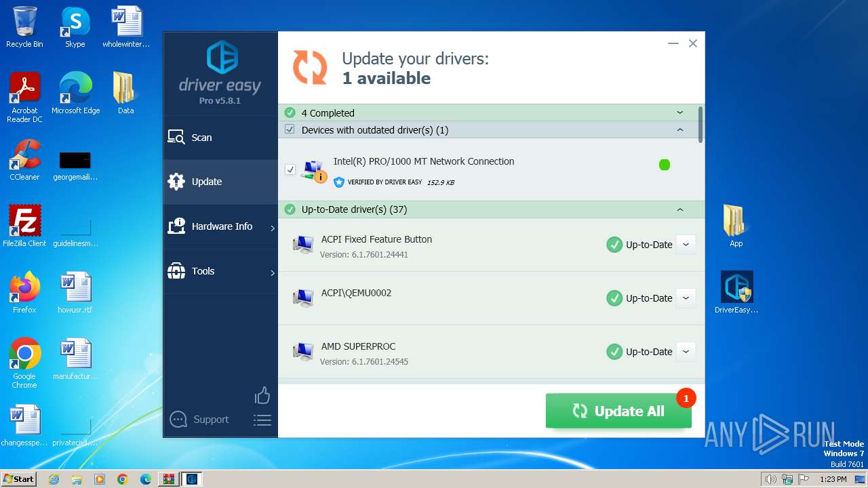Open dropdown for AMD SUPERPROC
868x488 pixels.
point(686,352)
